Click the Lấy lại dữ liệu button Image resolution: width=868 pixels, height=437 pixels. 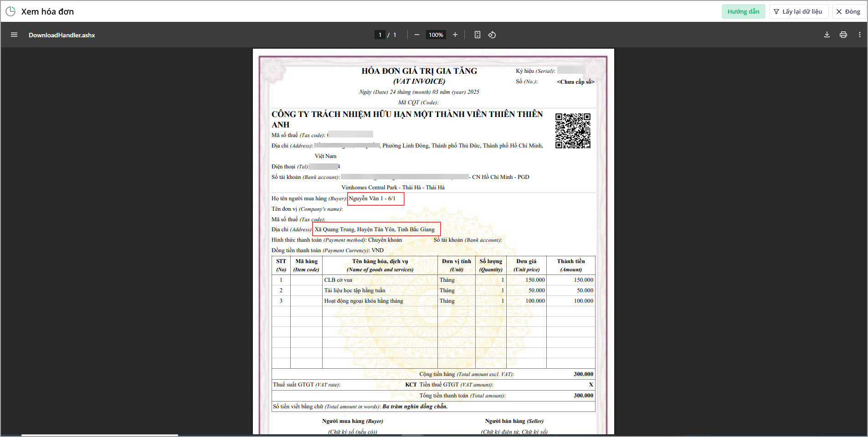click(x=798, y=11)
